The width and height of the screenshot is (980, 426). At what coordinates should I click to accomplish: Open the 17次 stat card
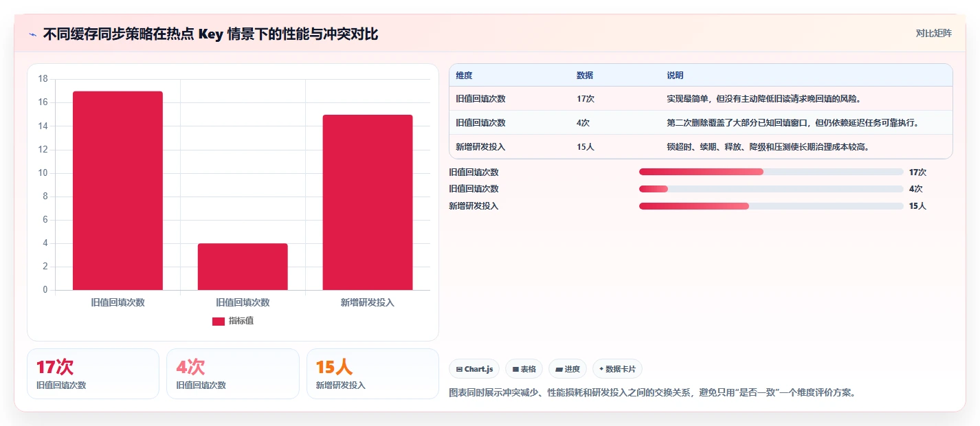point(93,374)
